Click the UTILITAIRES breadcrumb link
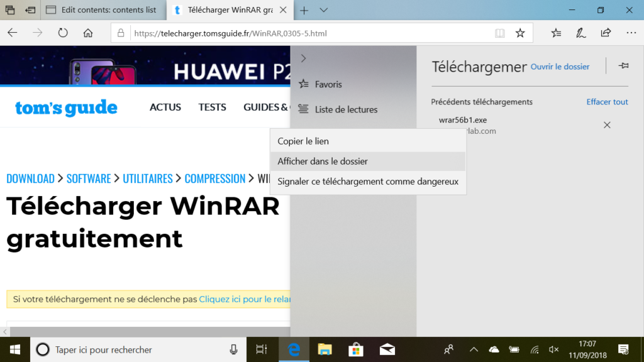 point(148,178)
